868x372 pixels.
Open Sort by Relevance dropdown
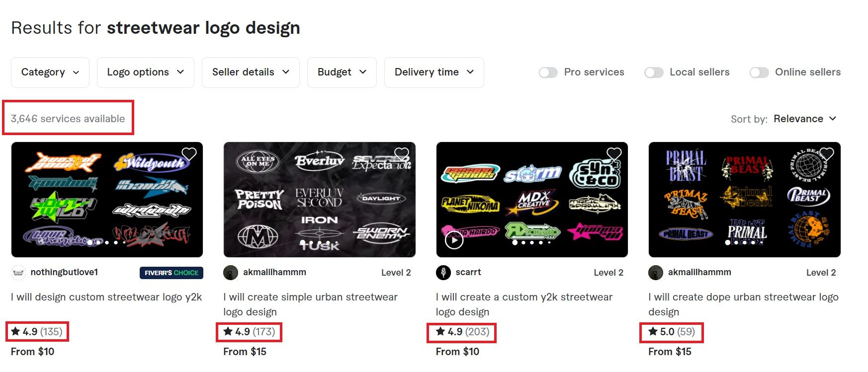coord(805,119)
